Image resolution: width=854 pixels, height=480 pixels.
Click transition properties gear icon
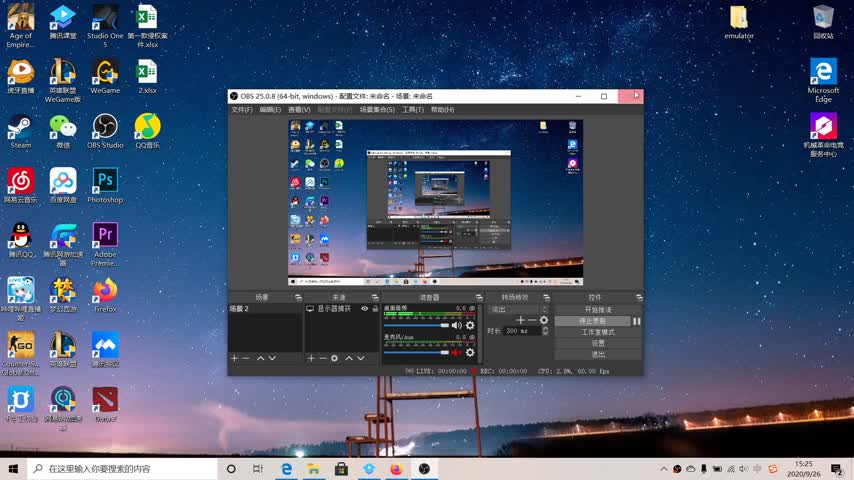(544, 320)
